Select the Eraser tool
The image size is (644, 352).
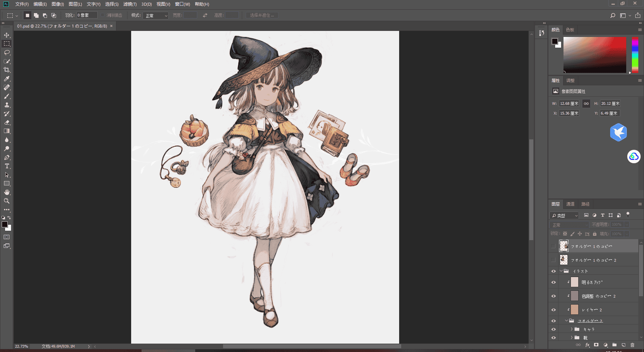pyautogui.click(x=7, y=122)
